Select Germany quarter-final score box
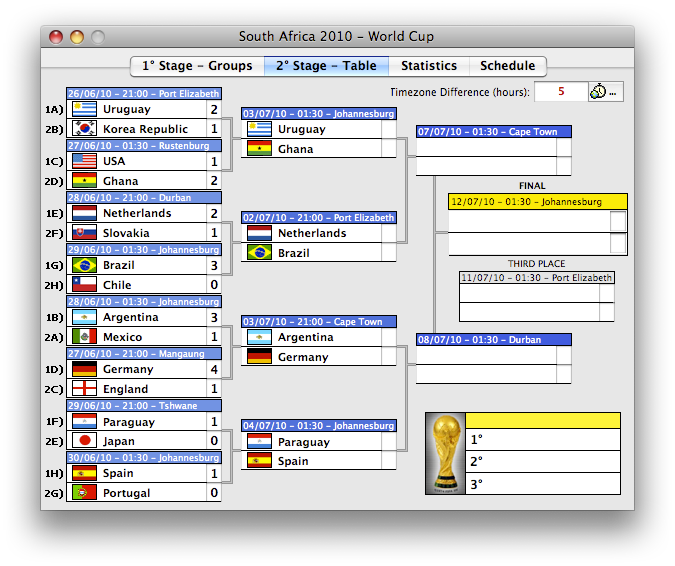The width and height of the screenshot is (675, 566). click(389, 357)
